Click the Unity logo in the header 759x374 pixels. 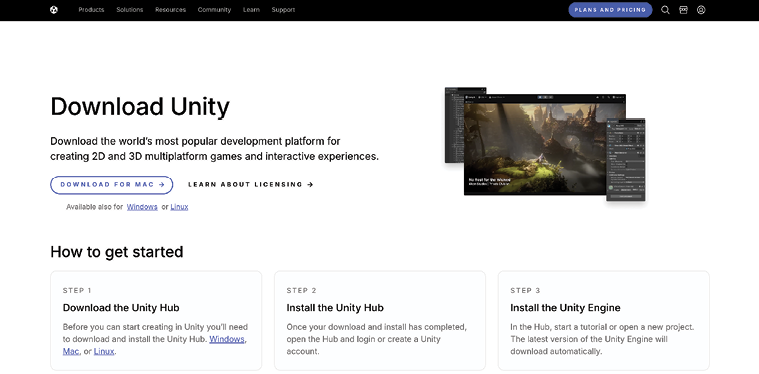pos(54,10)
